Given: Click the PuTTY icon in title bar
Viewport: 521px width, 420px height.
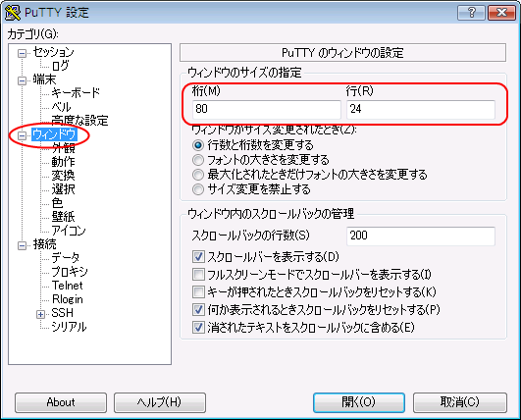Looking at the screenshot, I should point(13,13).
